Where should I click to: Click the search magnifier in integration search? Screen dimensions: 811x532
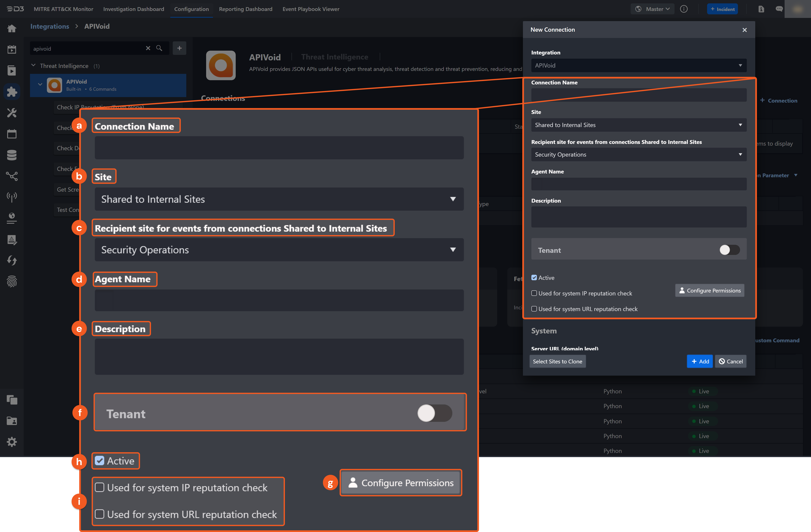(159, 48)
